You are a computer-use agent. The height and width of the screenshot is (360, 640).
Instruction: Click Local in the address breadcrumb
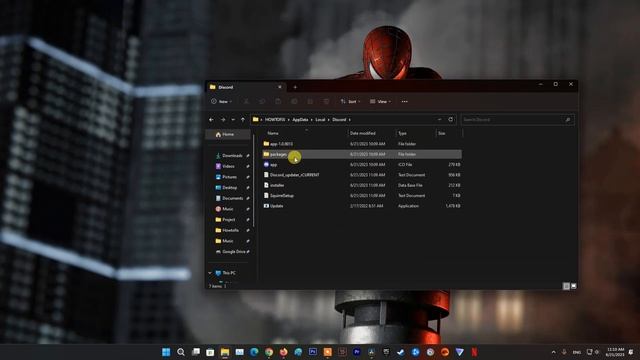[320, 120]
